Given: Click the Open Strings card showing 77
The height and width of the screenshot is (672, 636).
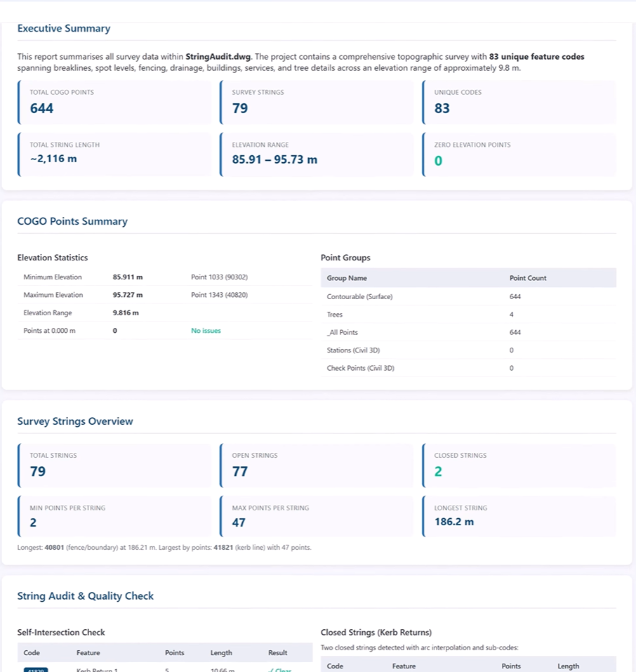Looking at the screenshot, I should point(317,466).
